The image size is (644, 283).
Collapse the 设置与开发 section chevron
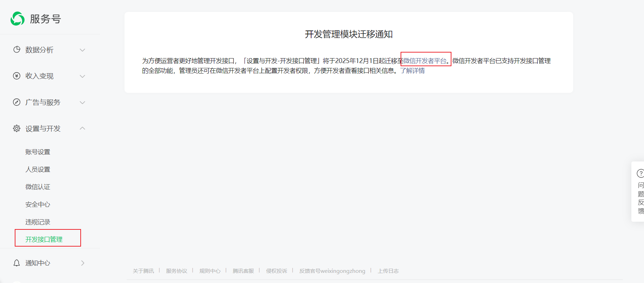pyautogui.click(x=82, y=129)
